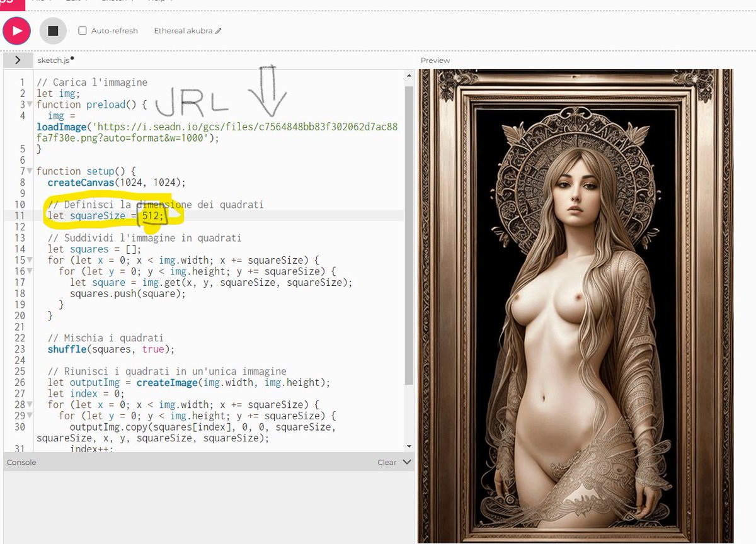
Task: Expand the file sidebar chevron
Action: pos(18,60)
